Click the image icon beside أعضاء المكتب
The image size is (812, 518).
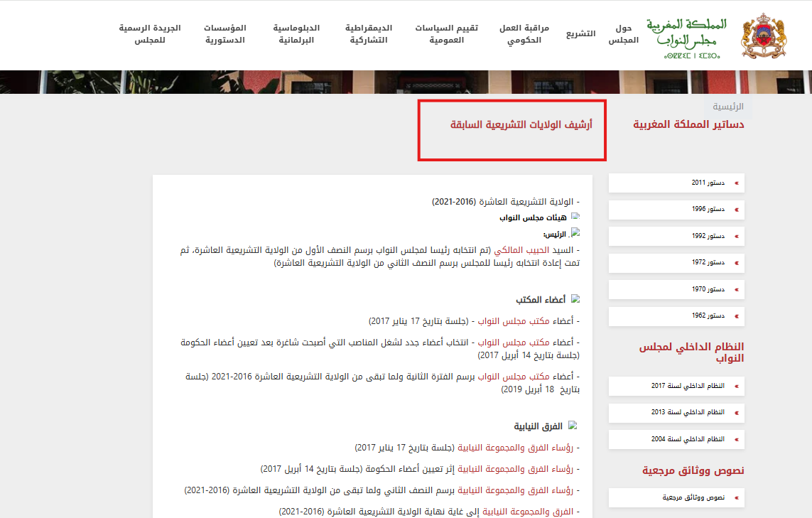point(575,299)
